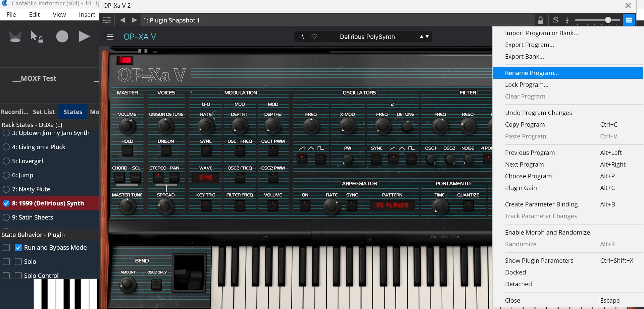The image size is (644, 309).
Task: Click the filter RESO knob
Action: pos(468,126)
